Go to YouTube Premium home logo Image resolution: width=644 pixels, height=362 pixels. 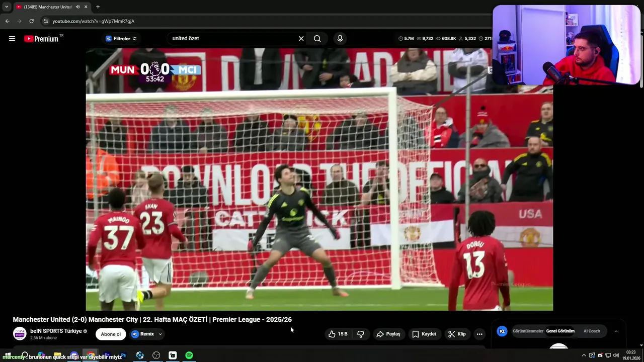click(x=41, y=39)
